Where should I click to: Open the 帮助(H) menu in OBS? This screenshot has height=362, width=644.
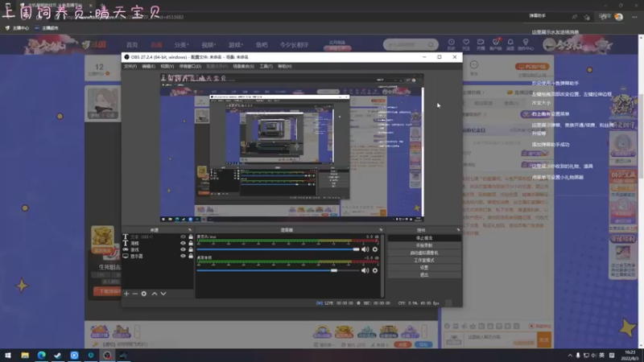click(x=285, y=66)
